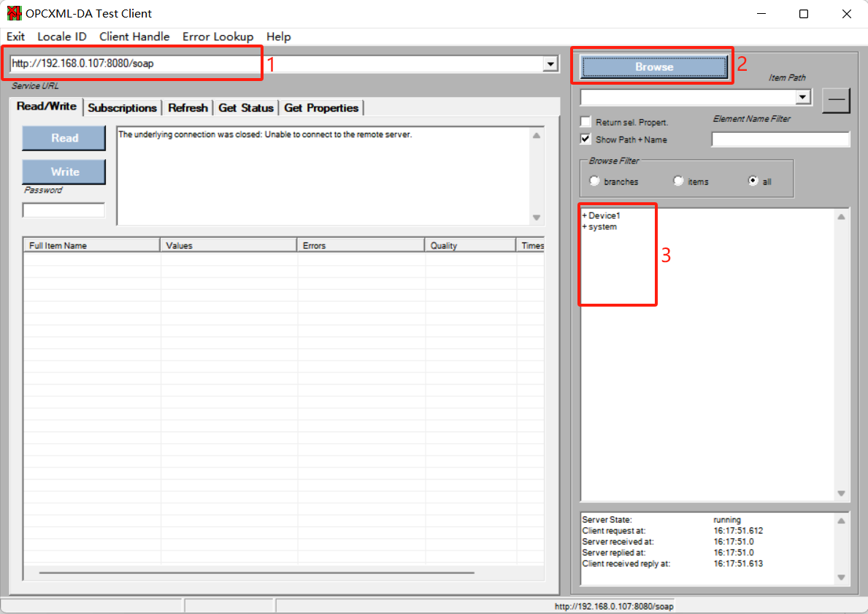Click the Service URL input field

(x=276, y=64)
